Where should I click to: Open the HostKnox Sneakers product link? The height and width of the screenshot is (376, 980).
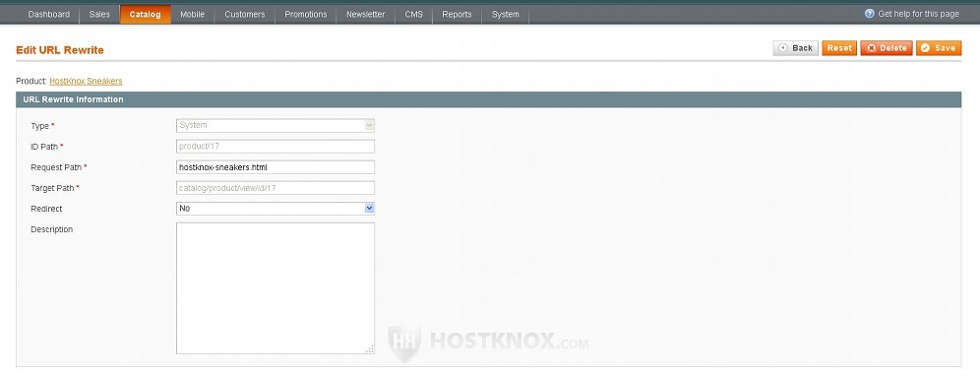pyautogui.click(x=86, y=82)
